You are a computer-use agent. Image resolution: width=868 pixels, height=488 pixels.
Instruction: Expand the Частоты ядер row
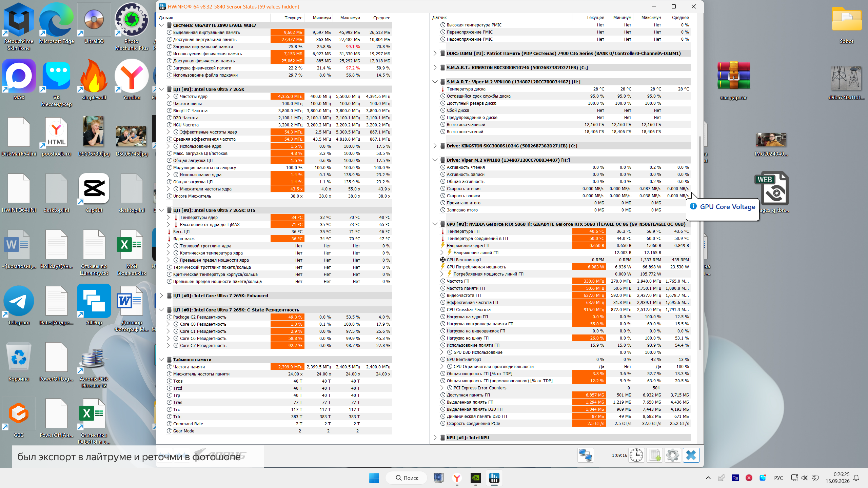click(168, 96)
